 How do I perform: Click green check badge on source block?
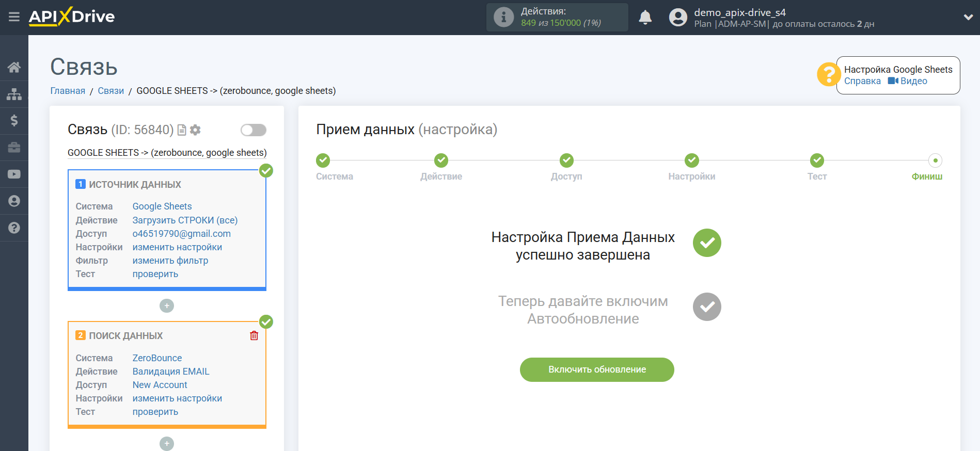coord(266,170)
